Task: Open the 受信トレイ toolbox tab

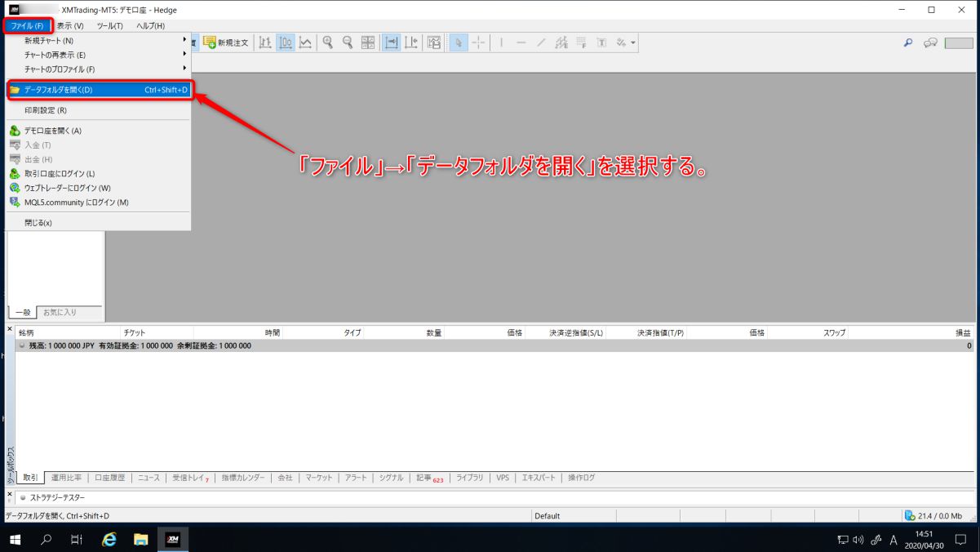Action: (x=191, y=478)
